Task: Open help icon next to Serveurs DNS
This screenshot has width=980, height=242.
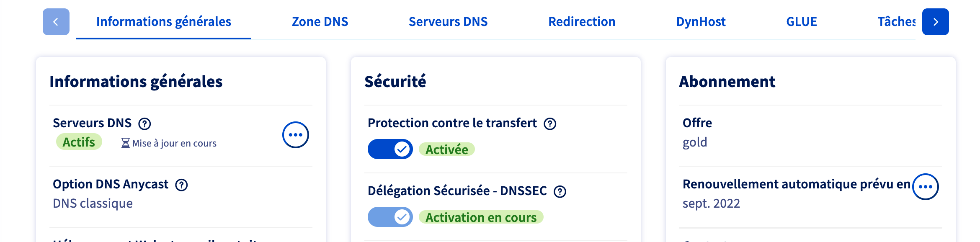Action: (144, 124)
